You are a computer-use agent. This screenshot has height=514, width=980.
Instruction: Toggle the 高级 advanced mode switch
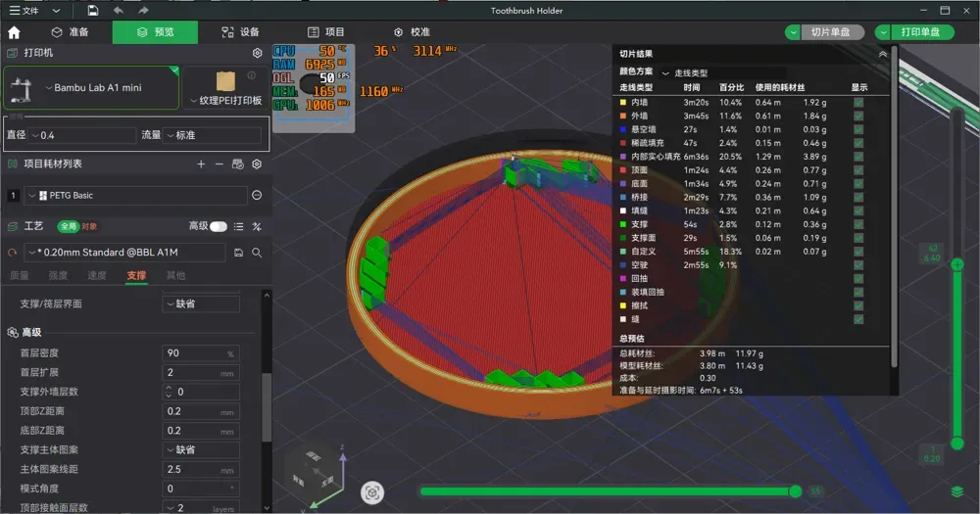(x=219, y=226)
